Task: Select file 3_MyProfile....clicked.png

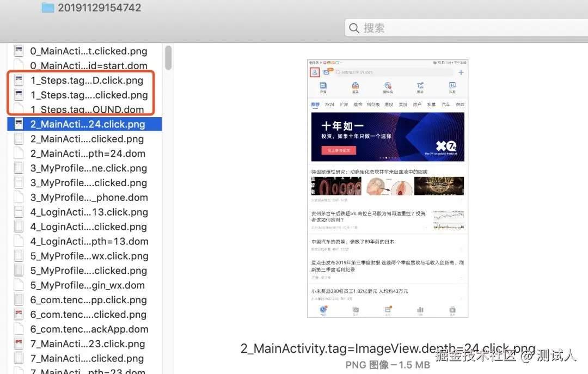Action: coord(84,183)
